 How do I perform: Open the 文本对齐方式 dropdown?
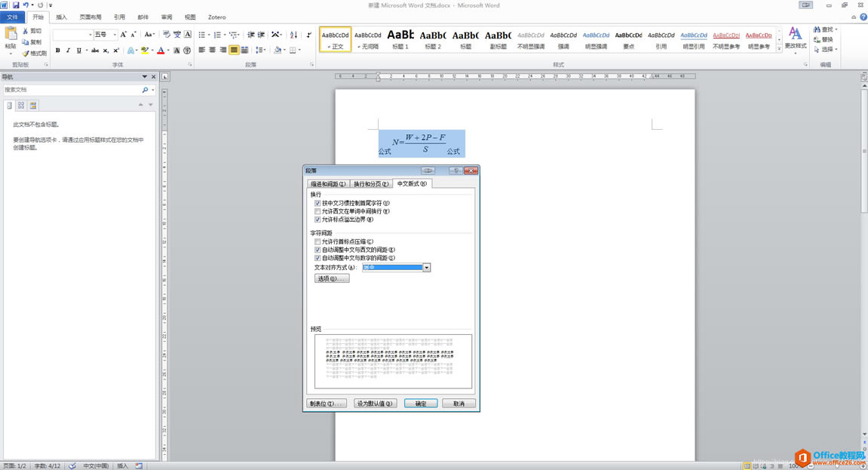point(426,268)
